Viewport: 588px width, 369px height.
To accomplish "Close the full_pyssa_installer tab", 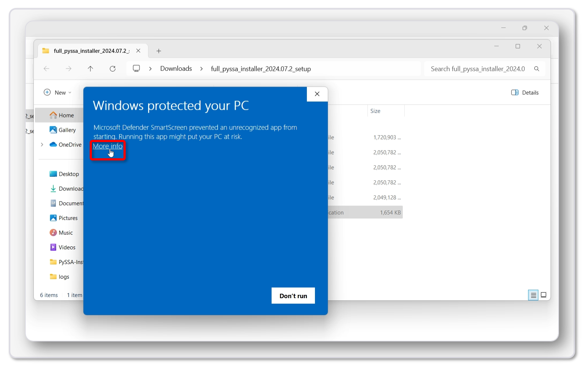I will 138,51.
